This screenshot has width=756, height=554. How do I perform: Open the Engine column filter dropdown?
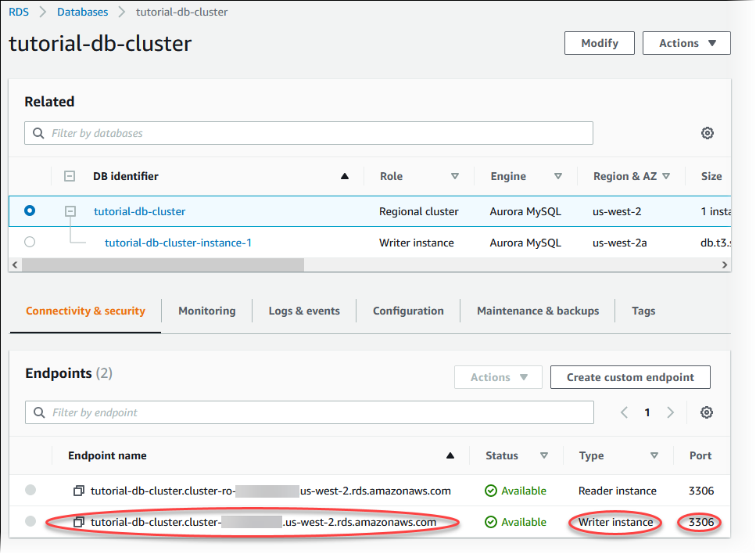point(557,176)
